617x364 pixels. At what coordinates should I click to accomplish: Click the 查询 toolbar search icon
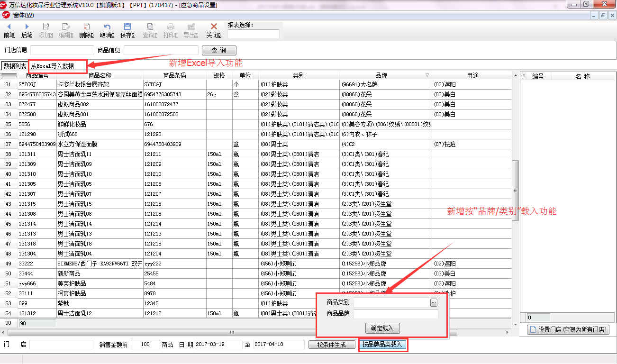point(150,31)
